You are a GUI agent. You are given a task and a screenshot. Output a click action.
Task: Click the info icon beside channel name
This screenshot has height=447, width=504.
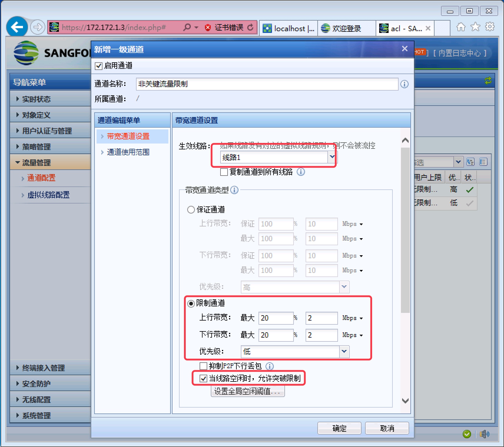(x=404, y=84)
